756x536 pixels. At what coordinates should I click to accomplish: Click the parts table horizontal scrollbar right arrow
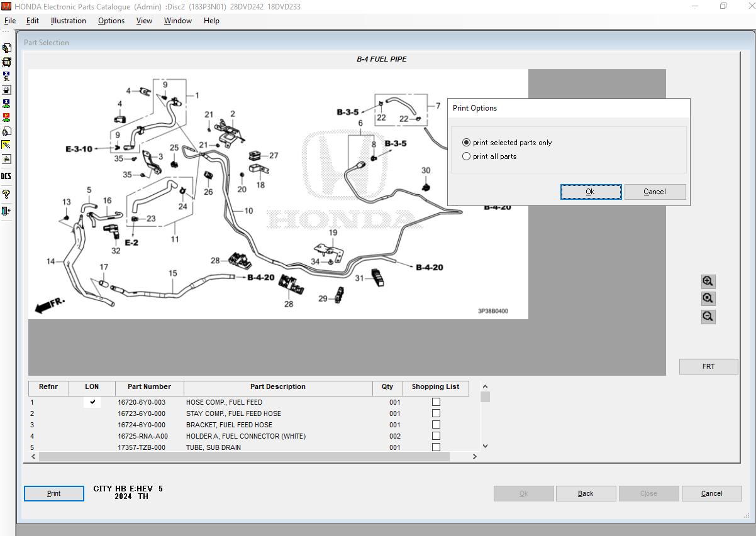[x=475, y=457]
